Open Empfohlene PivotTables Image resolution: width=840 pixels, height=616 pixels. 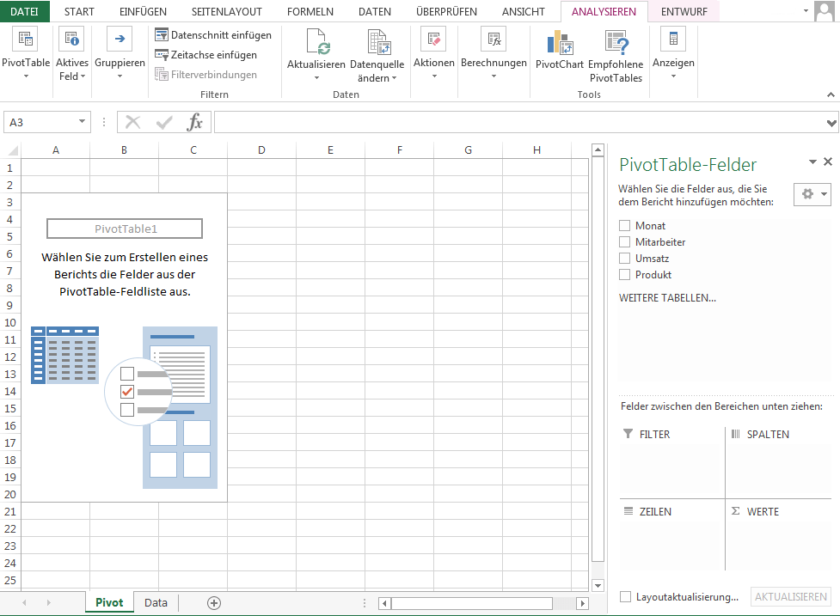pos(616,56)
